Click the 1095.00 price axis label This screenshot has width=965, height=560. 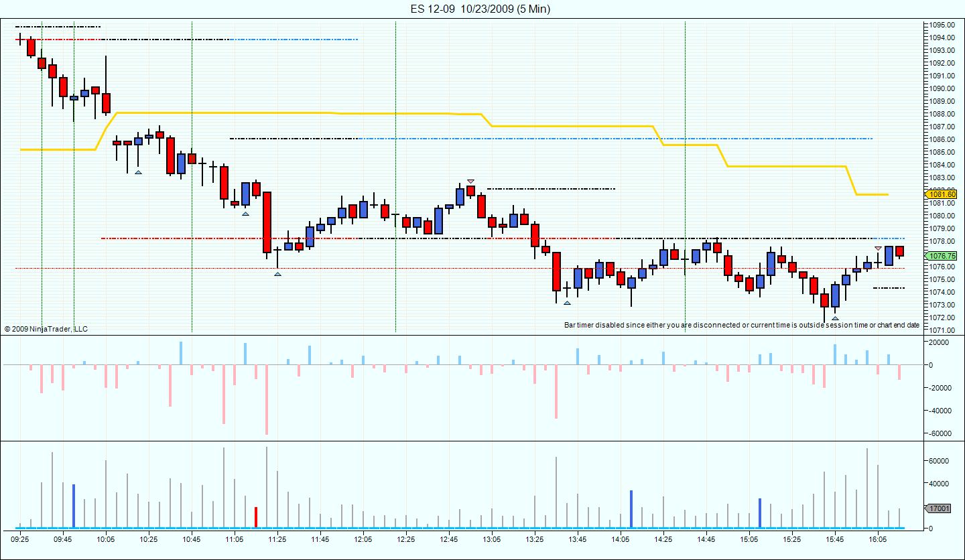pyautogui.click(x=942, y=25)
